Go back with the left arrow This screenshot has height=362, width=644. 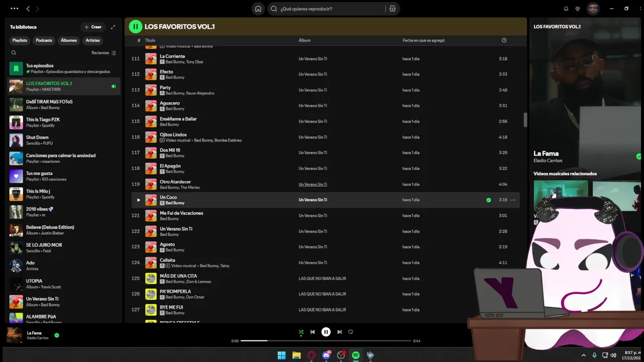coord(28,9)
